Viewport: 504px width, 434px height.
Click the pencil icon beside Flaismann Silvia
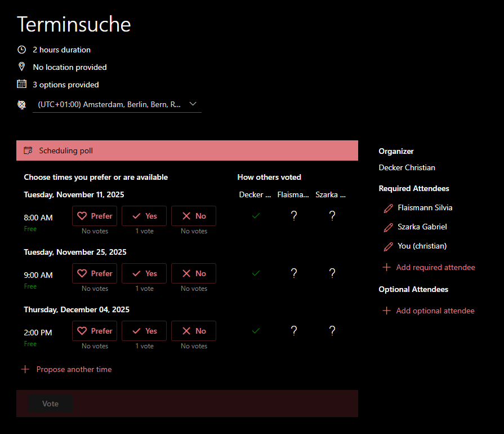(388, 208)
